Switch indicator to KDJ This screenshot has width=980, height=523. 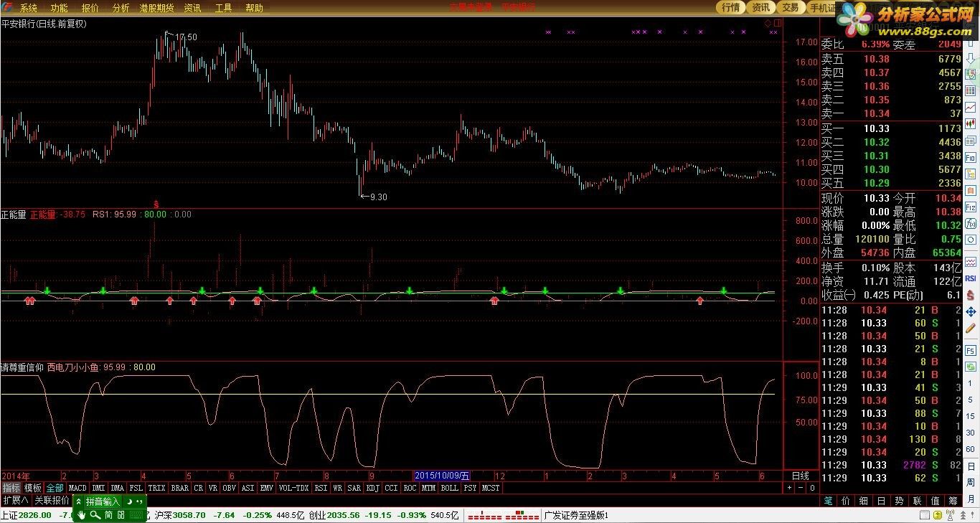pyautogui.click(x=372, y=488)
